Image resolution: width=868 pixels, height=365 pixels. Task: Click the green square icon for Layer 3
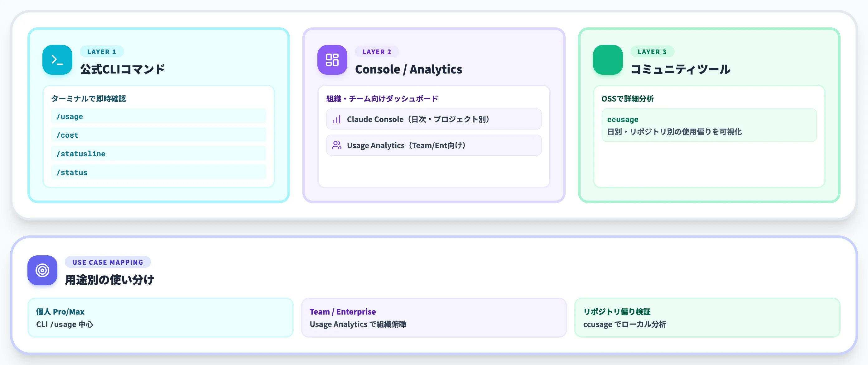[x=608, y=60]
